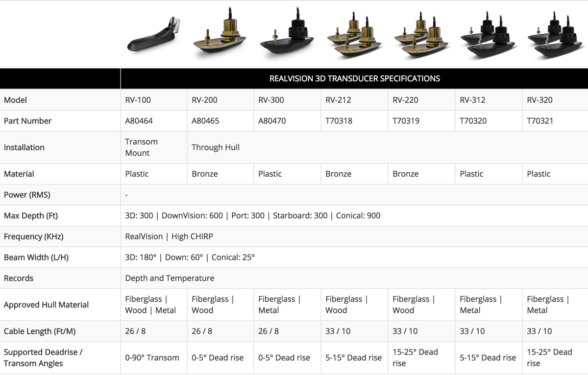Viewport: 588px width, 375px height.
Task: Click 'Plastic' material for RV-312
Action: click(471, 174)
